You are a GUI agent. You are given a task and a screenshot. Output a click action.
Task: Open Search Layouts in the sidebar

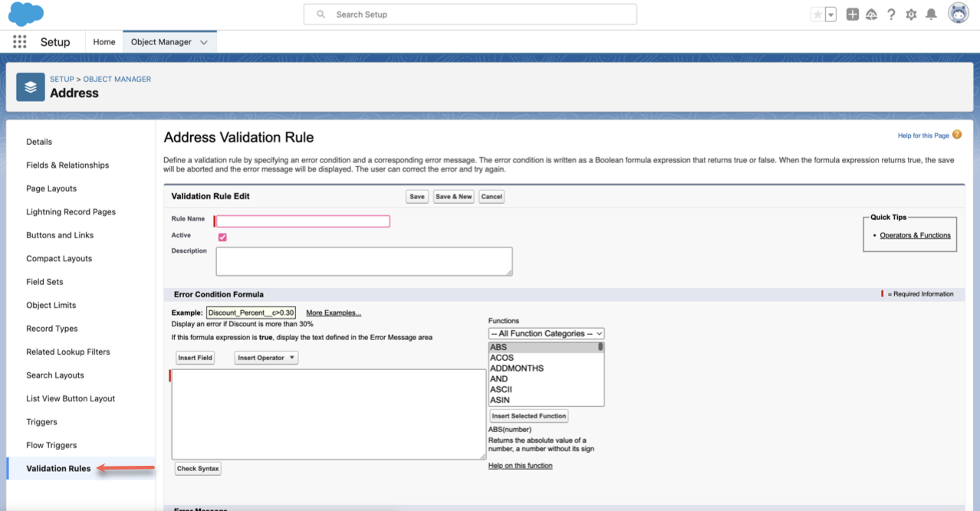(55, 375)
